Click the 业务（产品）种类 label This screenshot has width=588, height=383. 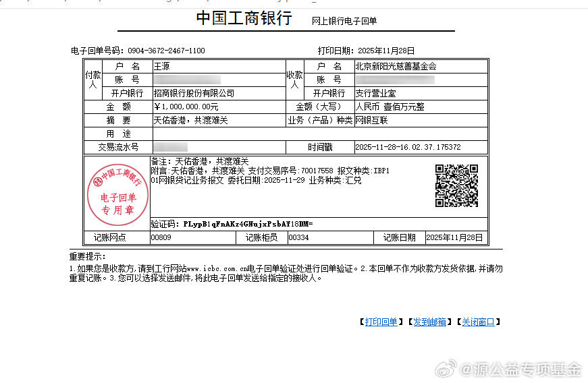[x=320, y=120]
